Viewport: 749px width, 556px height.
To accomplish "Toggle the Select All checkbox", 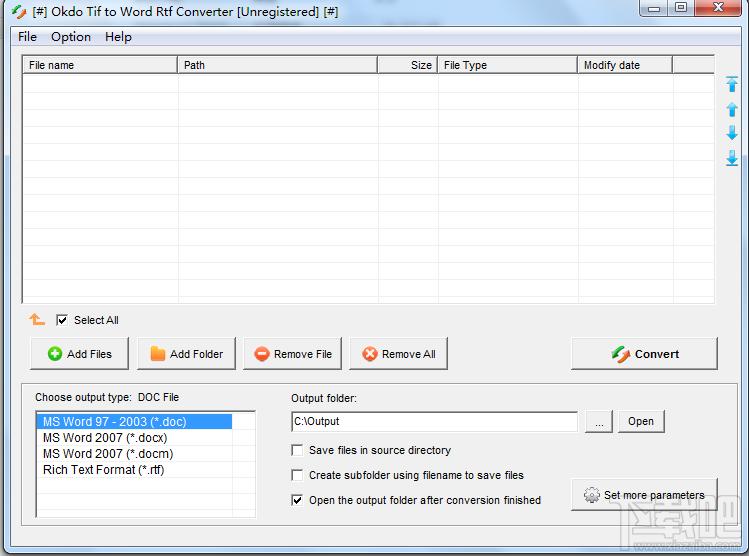I will point(62,320).
